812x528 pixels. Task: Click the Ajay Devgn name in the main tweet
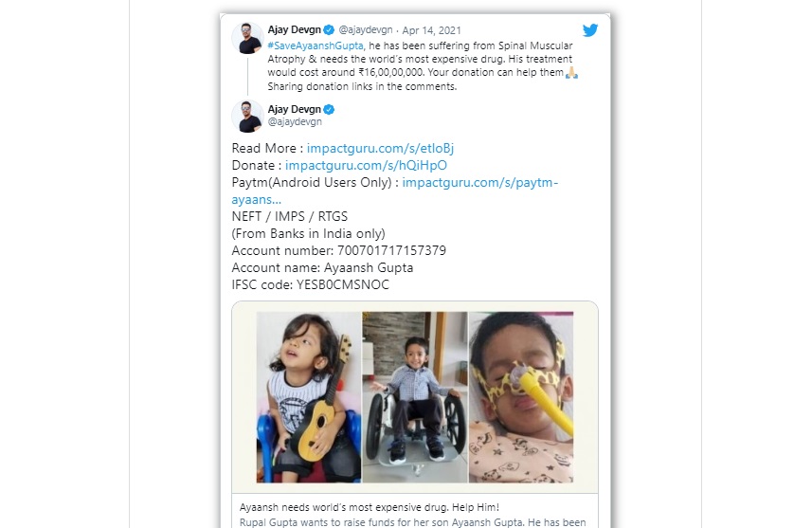point(294,109)
